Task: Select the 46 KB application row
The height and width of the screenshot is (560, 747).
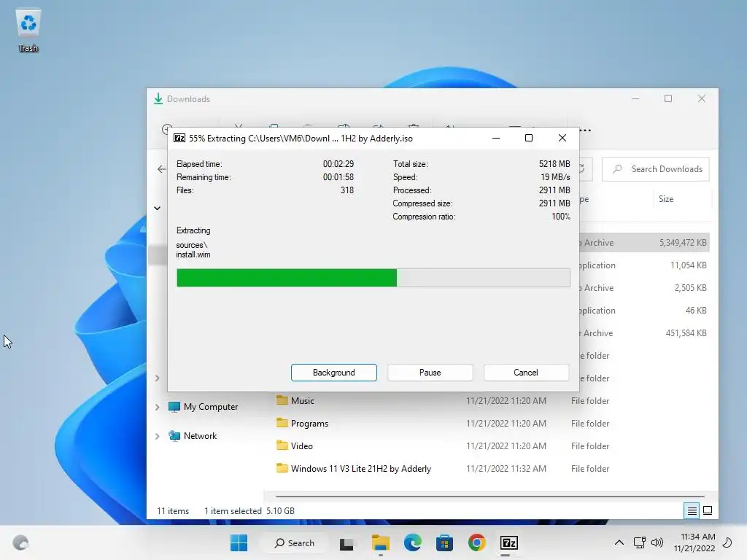Action: (644, 311)
